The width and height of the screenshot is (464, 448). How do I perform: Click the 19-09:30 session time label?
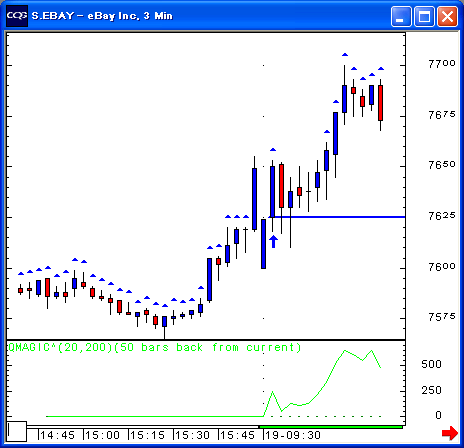[x=293, y=435]
